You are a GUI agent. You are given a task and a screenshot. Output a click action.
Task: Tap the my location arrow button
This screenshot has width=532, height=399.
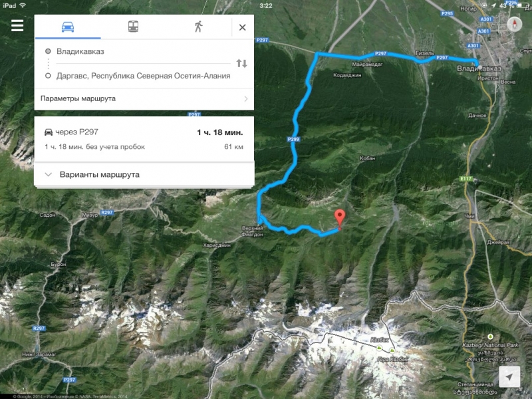pos(509,376)
